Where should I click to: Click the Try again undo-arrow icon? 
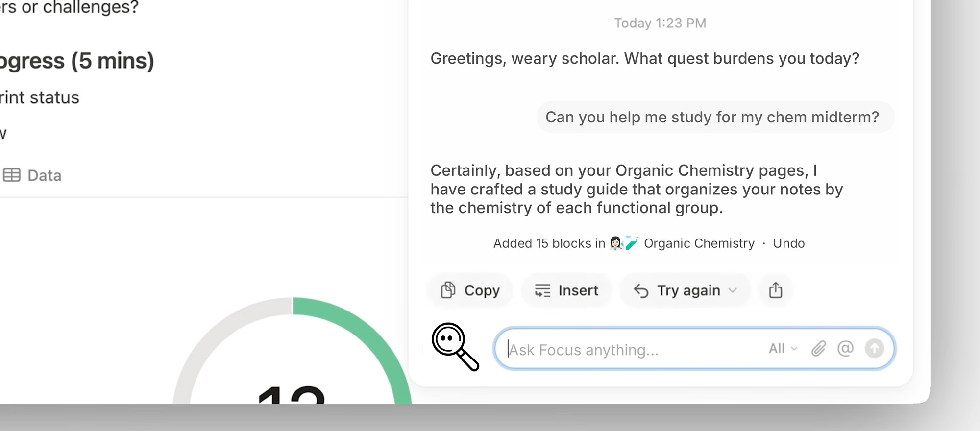pyautogui.click(x=641, y=291)
